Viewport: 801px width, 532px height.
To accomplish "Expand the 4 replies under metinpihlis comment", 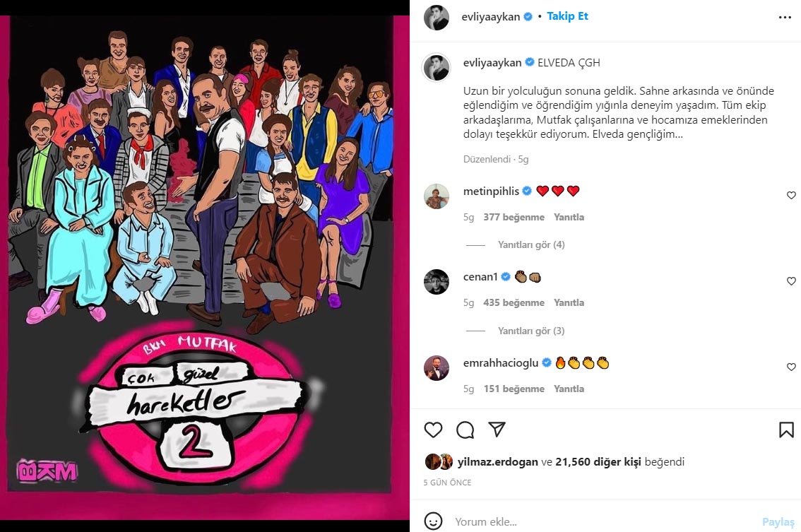I will [531, 244].
